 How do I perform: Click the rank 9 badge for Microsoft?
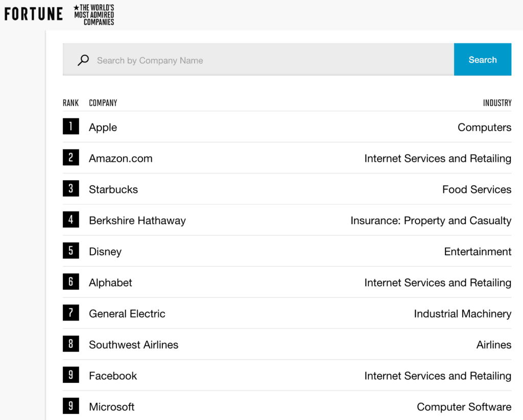click(70, 406)
